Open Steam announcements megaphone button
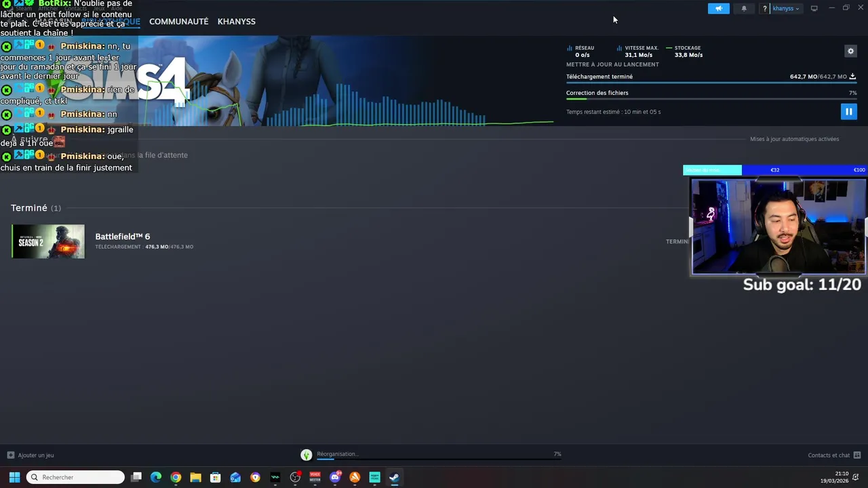 (x=719, y=9)
